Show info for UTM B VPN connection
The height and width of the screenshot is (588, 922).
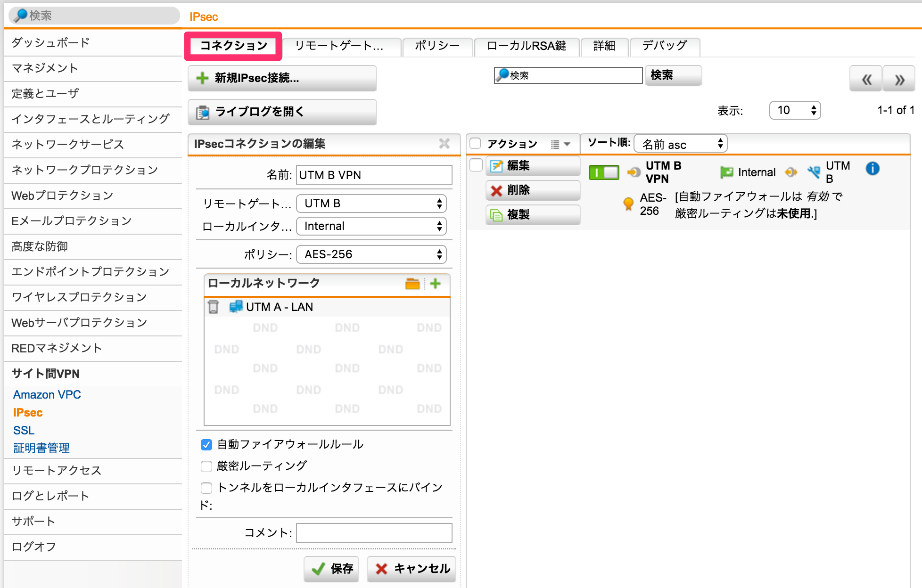(x=873, y=168)
